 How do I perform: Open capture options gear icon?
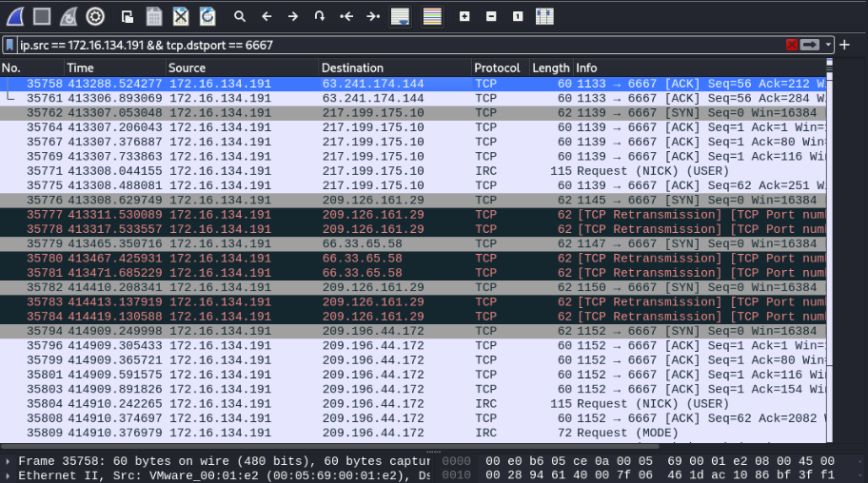coord(95,16)
